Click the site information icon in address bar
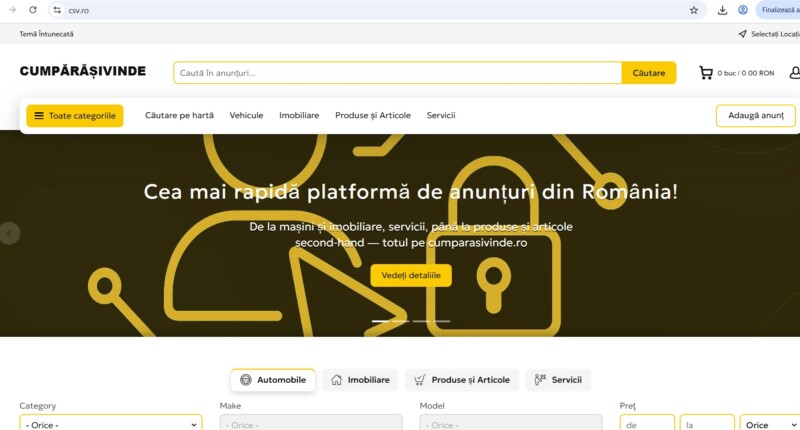 tap(57, 10)
